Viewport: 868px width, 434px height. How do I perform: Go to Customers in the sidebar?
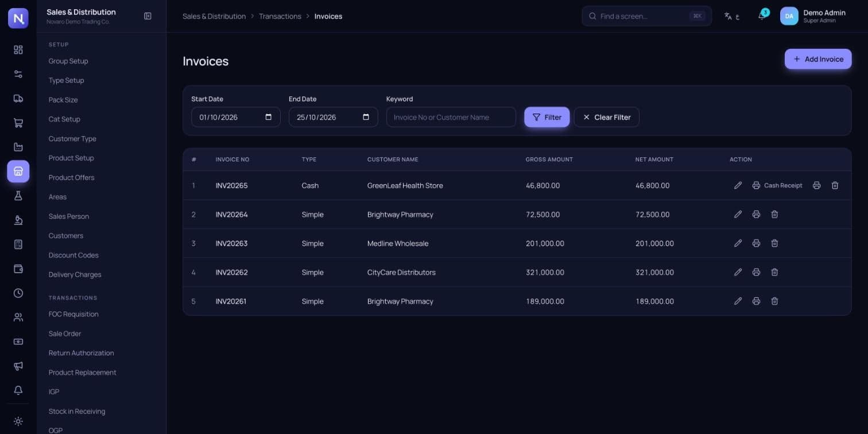[x=66, y=235]
